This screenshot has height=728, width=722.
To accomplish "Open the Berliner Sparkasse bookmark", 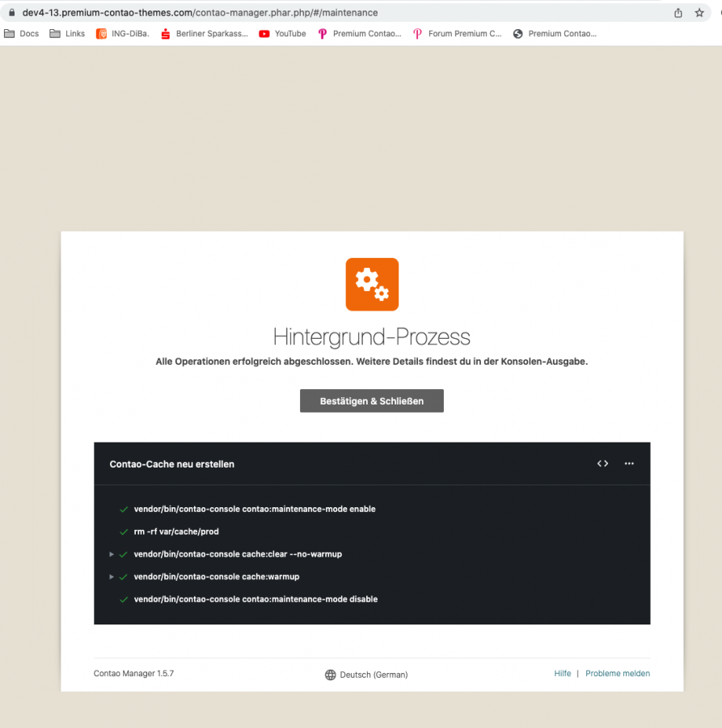I will pos(205,33).
